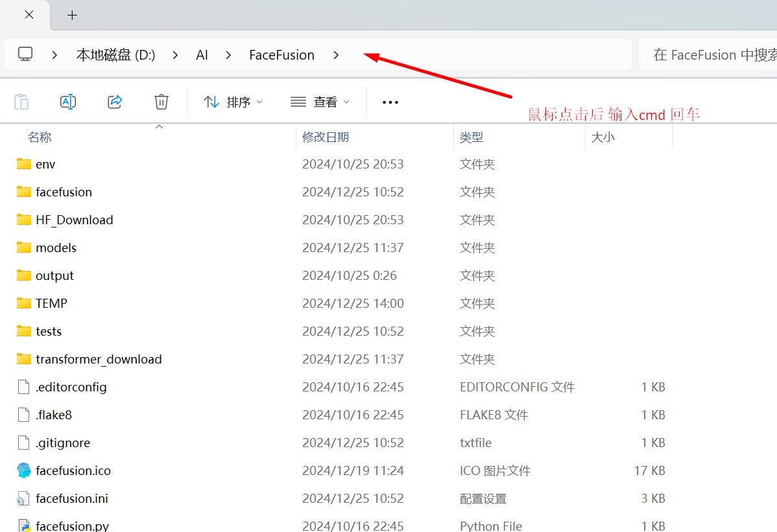Click the date 2024/10/25 0:26

pos(350,275)
